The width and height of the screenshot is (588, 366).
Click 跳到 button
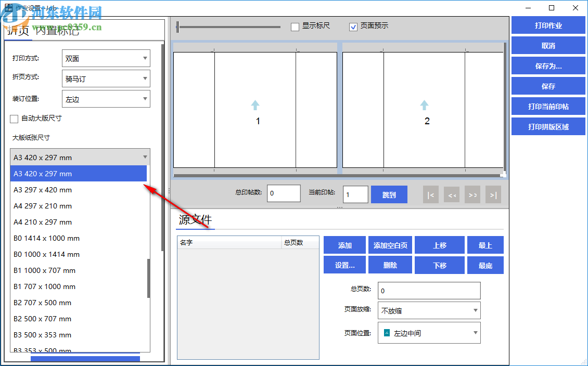[x=389, y=195]
